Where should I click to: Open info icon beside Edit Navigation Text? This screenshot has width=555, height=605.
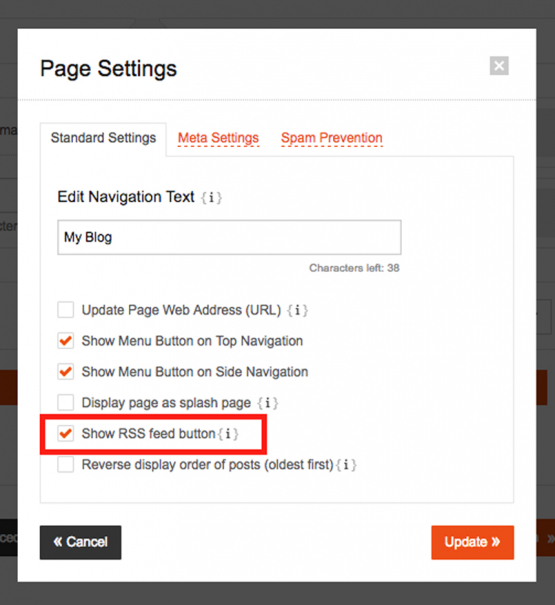point(211,198)
